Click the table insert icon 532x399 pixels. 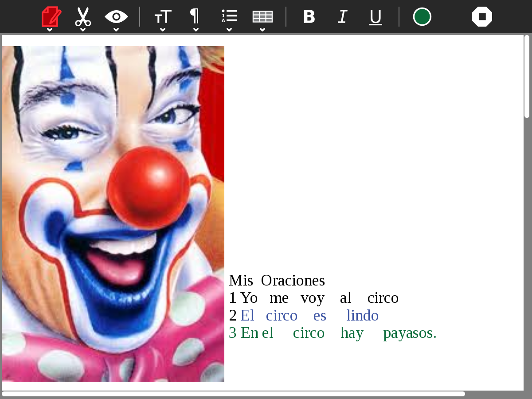(x=262, y=16)
